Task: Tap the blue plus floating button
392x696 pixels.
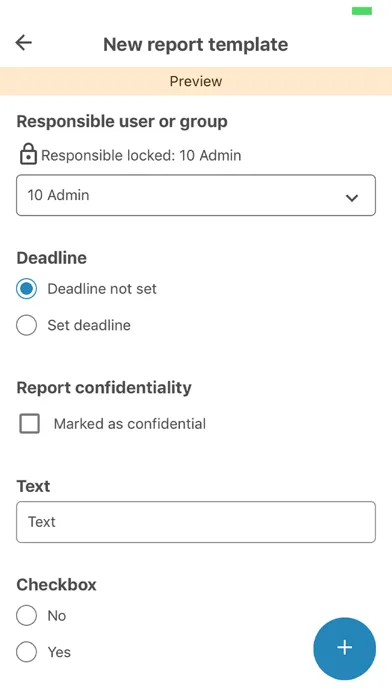Action: (344, 649)
